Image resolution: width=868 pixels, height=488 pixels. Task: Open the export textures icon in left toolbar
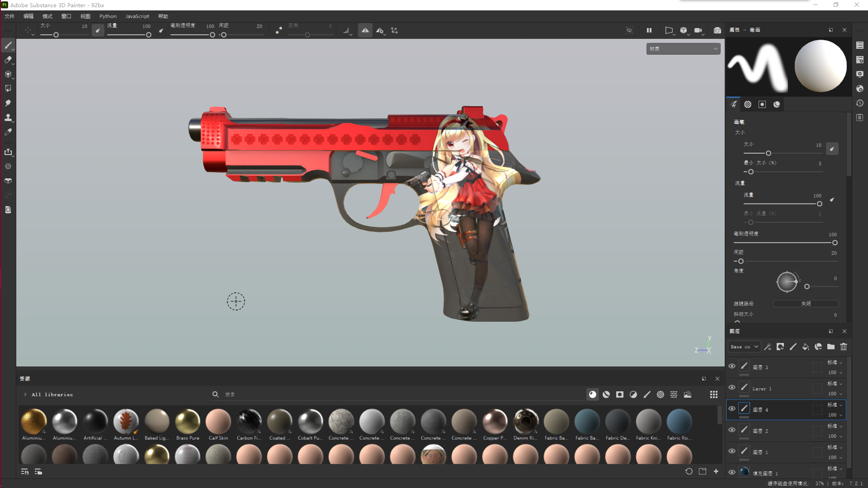pyautogui.click(x=8, y=152)
